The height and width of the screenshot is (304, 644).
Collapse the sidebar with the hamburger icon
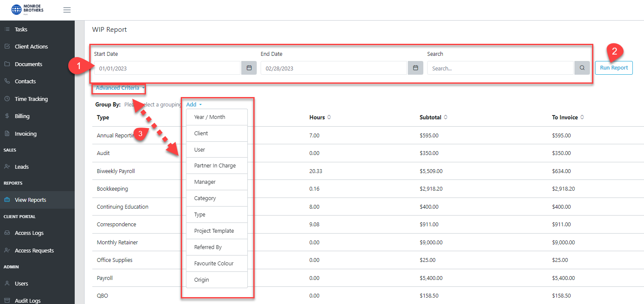click(67, 9)
